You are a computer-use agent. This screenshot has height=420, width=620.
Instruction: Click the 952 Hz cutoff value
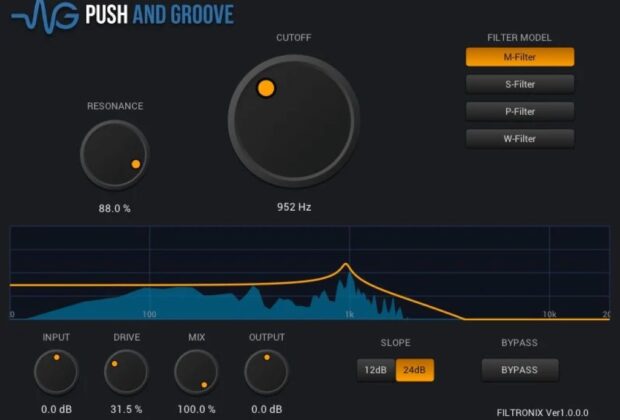[x=294, y=207]
